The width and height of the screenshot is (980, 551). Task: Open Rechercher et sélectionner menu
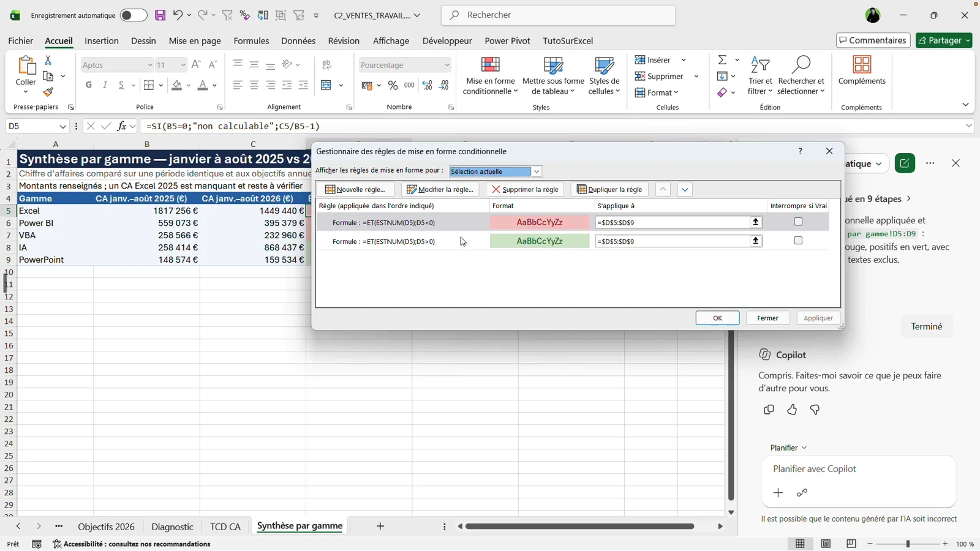point(801,76)
